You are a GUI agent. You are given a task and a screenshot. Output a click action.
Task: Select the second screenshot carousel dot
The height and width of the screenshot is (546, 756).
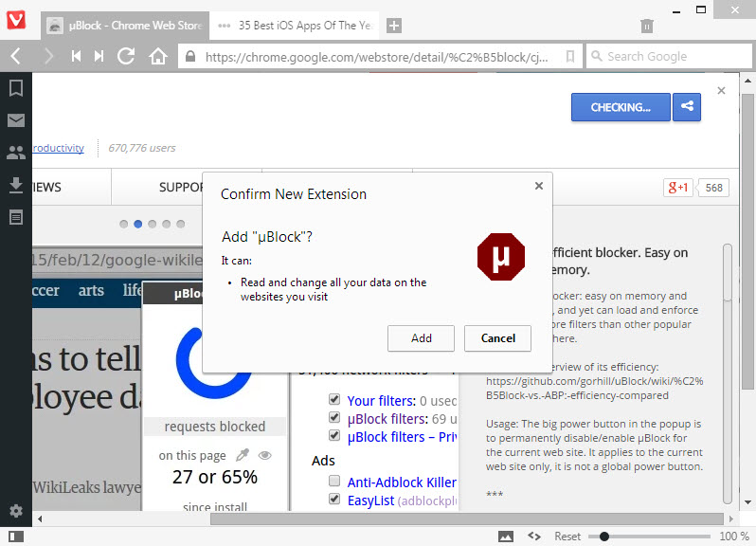point(138,224)
